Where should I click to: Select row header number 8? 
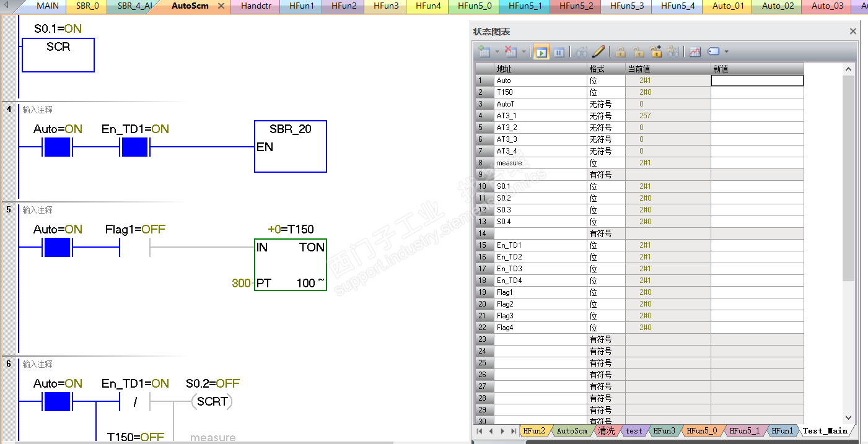point(484,163)
